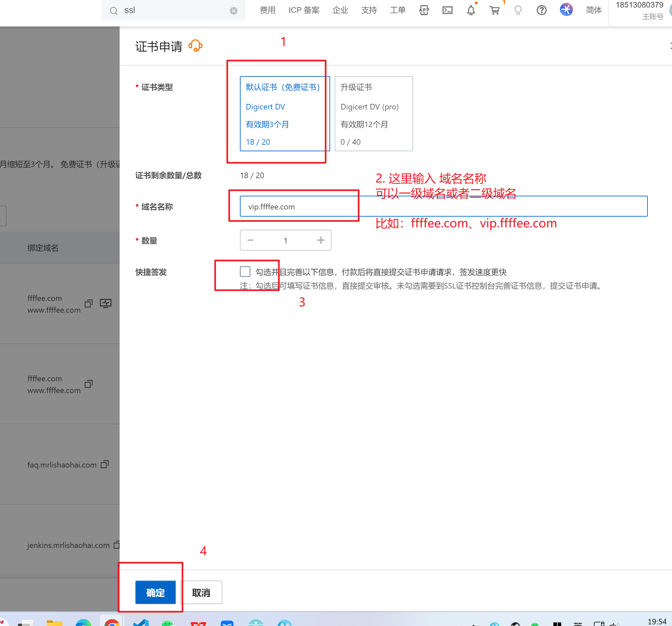Click the 取消 cancel button
Screen dimensions: 672x626
[201, 592]
